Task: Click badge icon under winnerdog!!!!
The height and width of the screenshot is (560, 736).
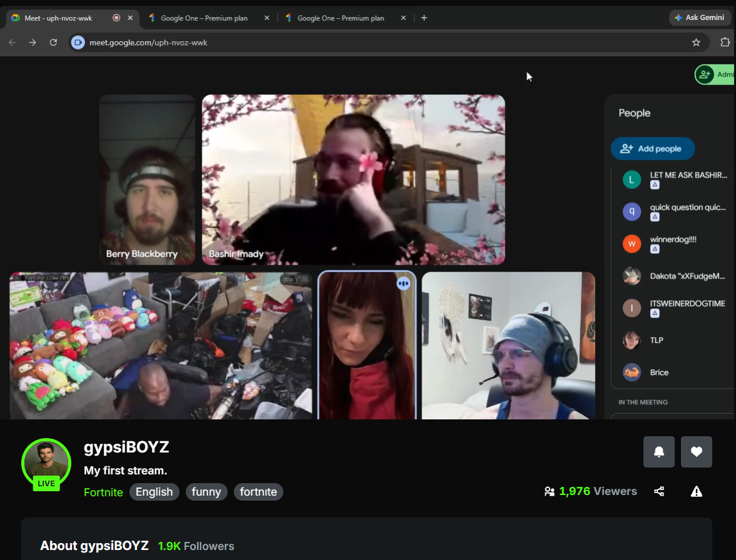Action: [655, 249]
